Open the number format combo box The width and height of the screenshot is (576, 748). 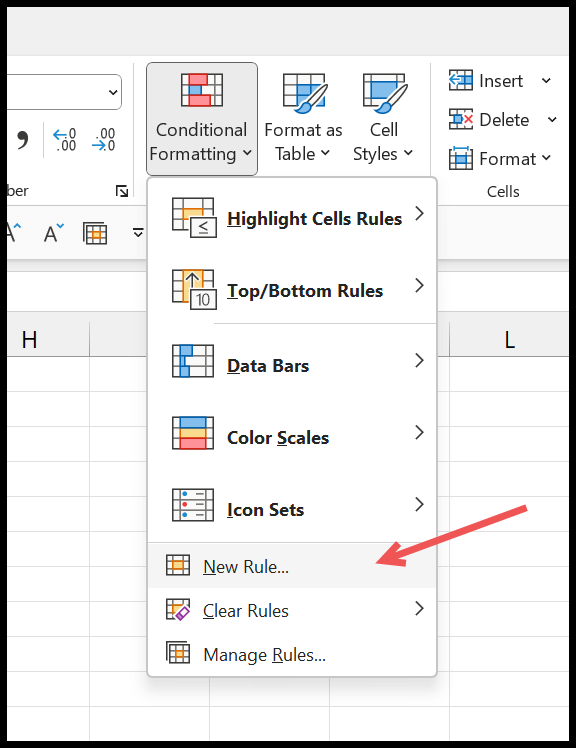(64, 92)
